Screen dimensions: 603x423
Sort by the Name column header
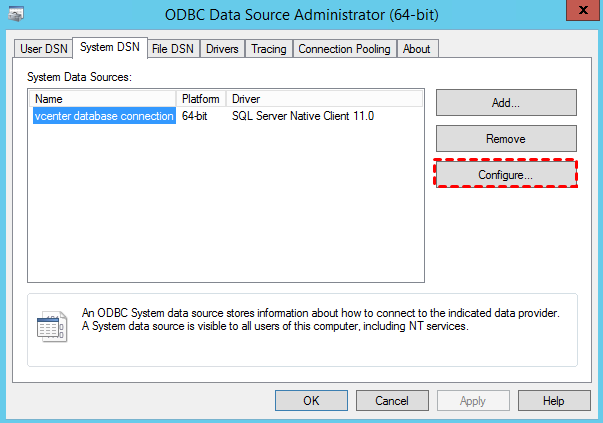click(104, 99)
